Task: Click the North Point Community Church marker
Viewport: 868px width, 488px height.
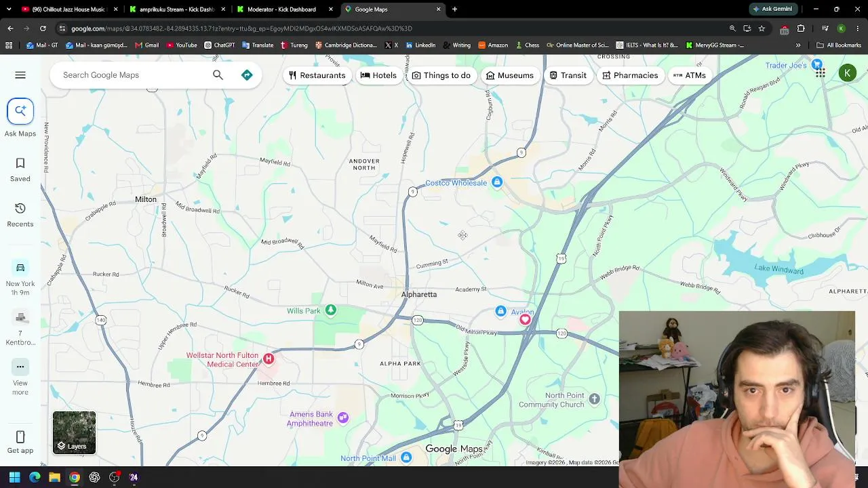Action: click(x=594, y=399)
